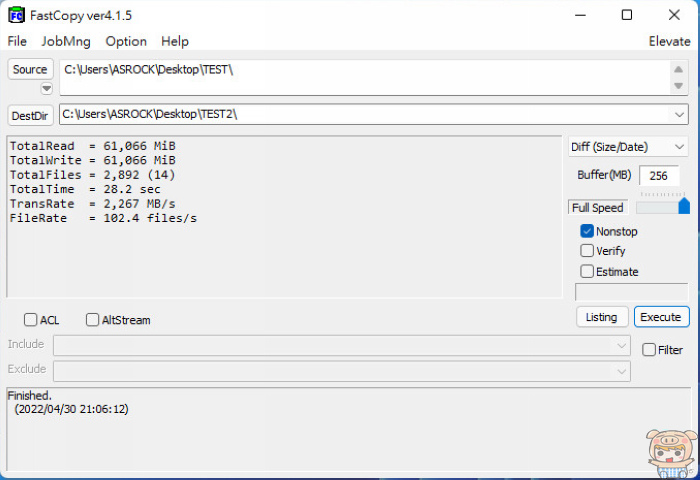Viewport: 700px width, 480px height.
Task: Toggle the ACL checkbox
Action: click(30, 320)
